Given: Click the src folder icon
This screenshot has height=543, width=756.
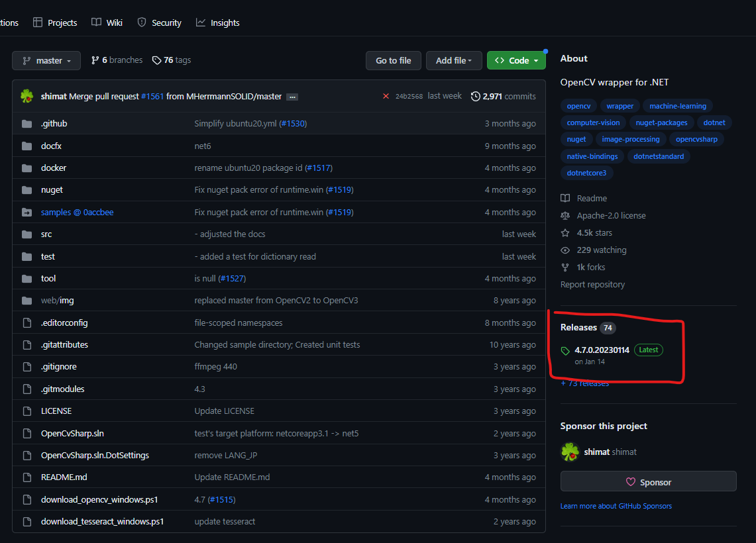Looking at the screenshot, I should tap(27, 234).
